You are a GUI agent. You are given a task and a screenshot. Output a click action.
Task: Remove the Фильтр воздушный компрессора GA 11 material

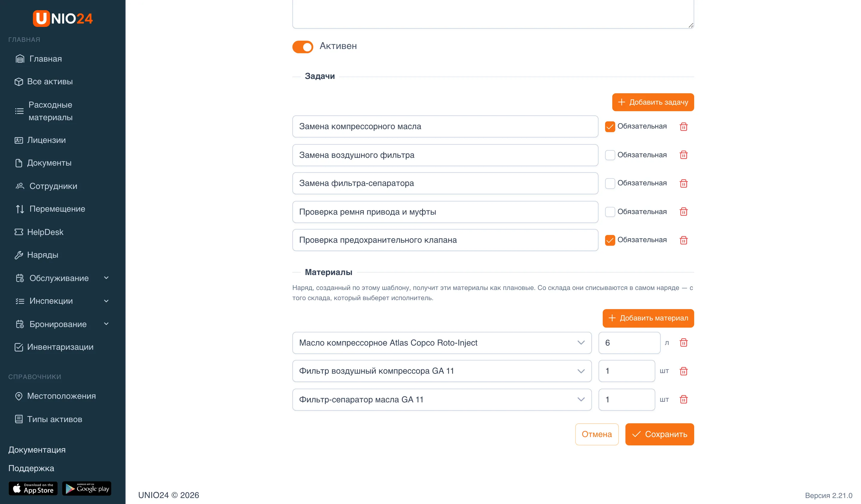coord(683,371)
